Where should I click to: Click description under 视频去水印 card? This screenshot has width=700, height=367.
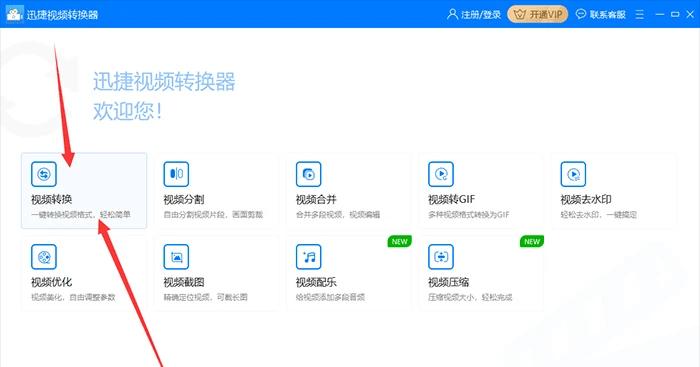point(598,215)
